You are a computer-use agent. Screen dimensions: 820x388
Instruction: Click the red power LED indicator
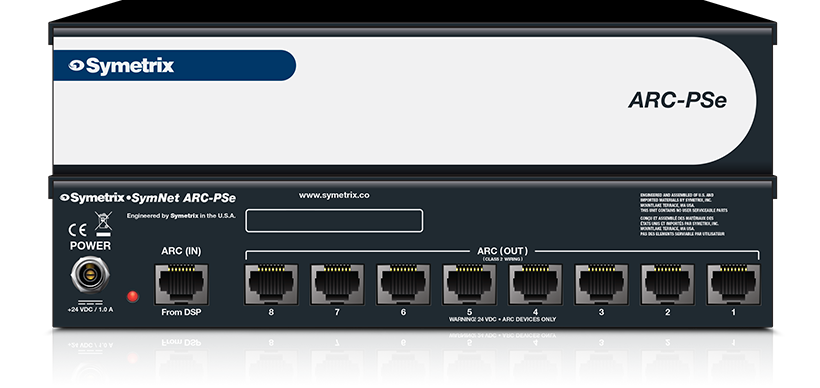coord(133,296)
